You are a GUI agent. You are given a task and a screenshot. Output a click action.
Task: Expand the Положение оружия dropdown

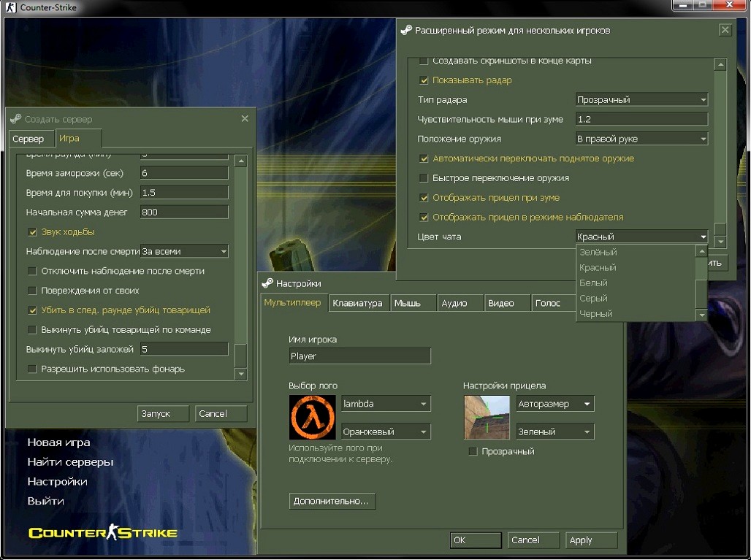pyautogui.click(x=641, y=139)
